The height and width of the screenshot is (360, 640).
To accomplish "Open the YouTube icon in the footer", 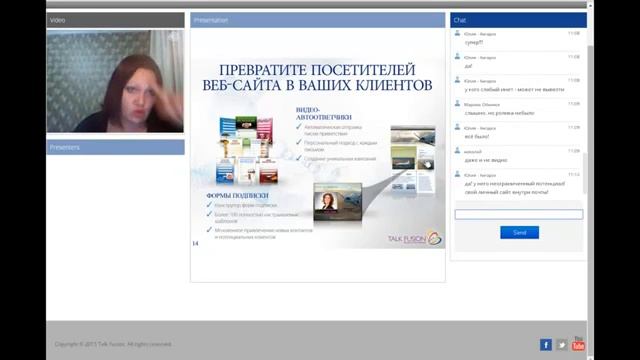I will [578, 344].
